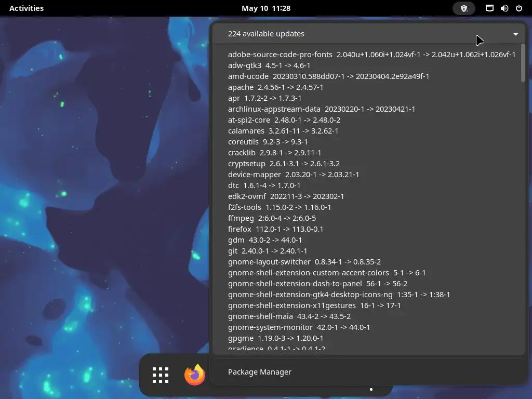The width and height of the screenshot is (532, 399).
Task: Show applications grid in dock
Action: (x=160, y=375)
